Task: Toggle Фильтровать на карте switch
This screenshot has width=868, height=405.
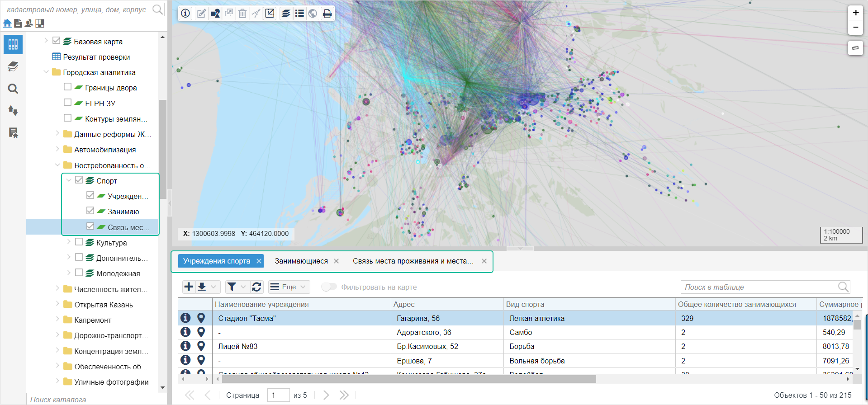Action: tap(329, 287)
